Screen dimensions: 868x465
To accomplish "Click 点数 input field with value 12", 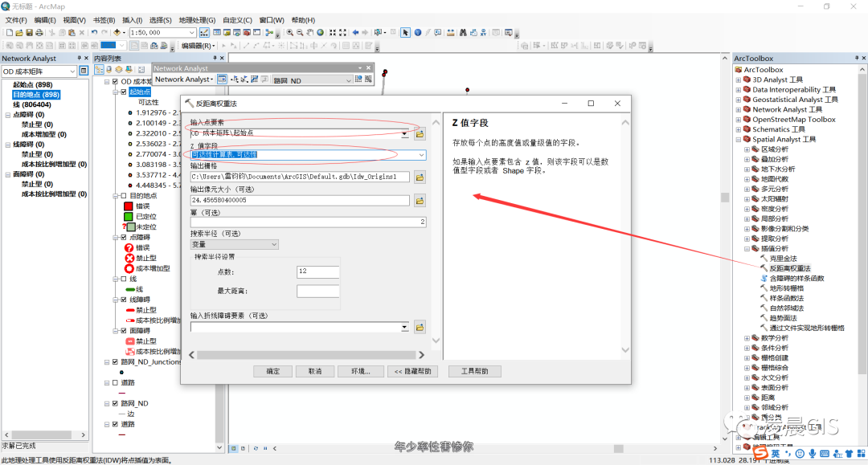I will tap(317, 271).
